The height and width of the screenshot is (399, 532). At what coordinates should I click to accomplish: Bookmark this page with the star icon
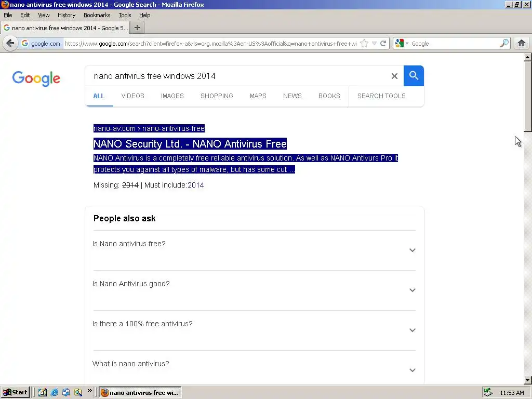click(x=364, y=44)
